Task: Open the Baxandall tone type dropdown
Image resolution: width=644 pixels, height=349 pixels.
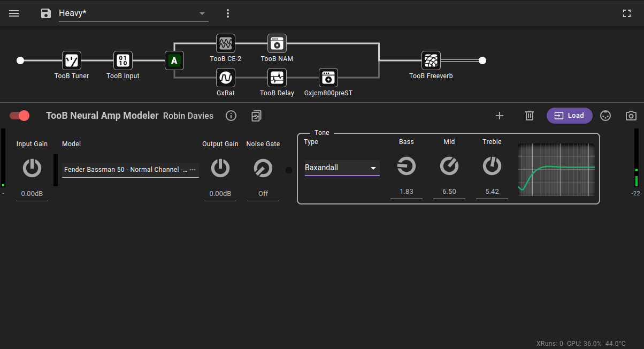Action: 342,168
